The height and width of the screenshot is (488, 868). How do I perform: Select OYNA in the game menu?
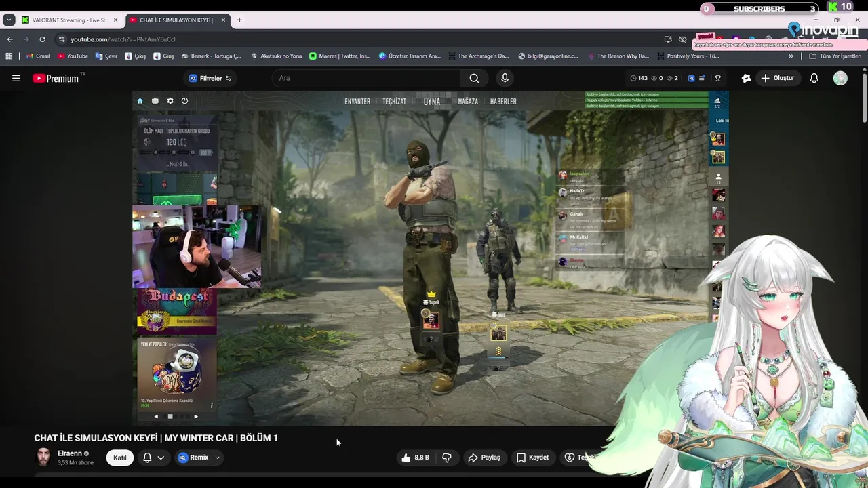click(x=432, y=102)
